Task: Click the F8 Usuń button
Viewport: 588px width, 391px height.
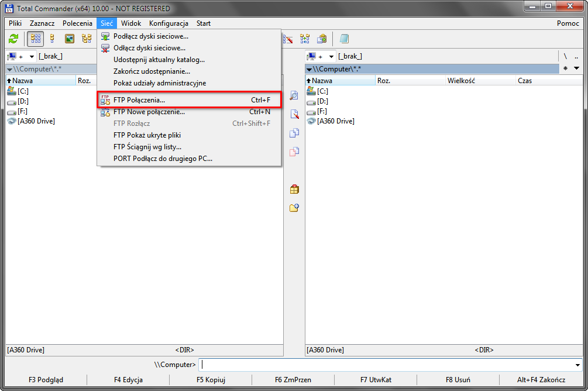Action: click(458, 380)
